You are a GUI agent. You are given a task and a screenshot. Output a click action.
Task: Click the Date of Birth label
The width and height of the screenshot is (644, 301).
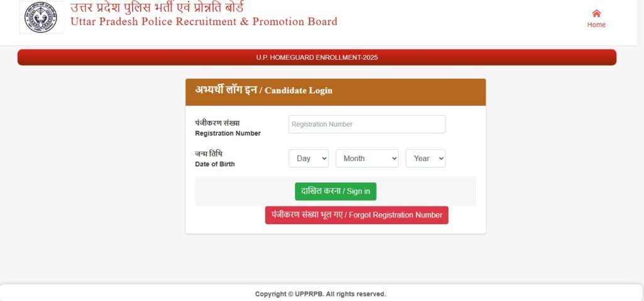(x=215, y=164)
